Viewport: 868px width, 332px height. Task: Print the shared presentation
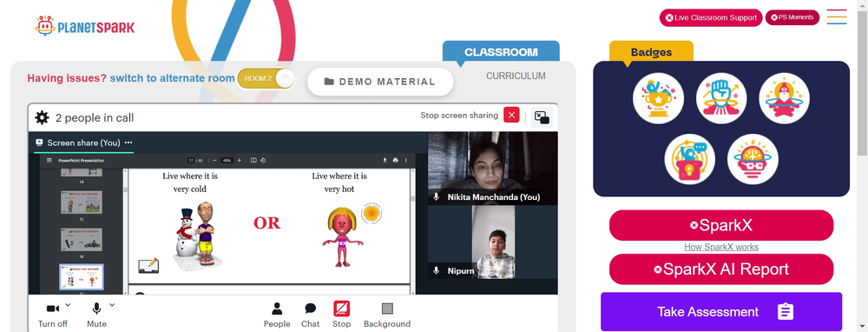395,161
